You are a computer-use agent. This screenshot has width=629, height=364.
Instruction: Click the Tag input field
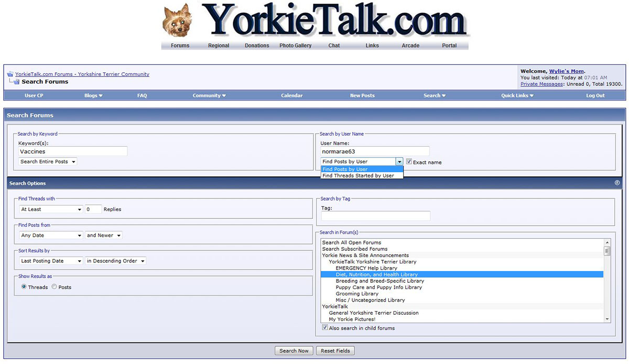pos(376,216)
